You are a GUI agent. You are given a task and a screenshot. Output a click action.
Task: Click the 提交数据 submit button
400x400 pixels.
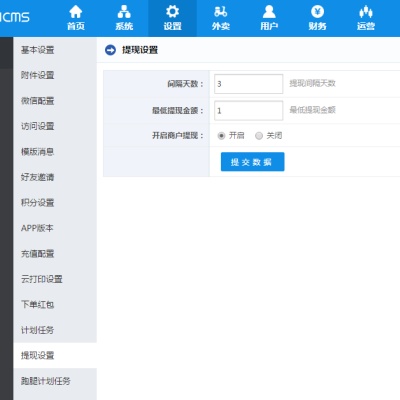coord(253,162)
